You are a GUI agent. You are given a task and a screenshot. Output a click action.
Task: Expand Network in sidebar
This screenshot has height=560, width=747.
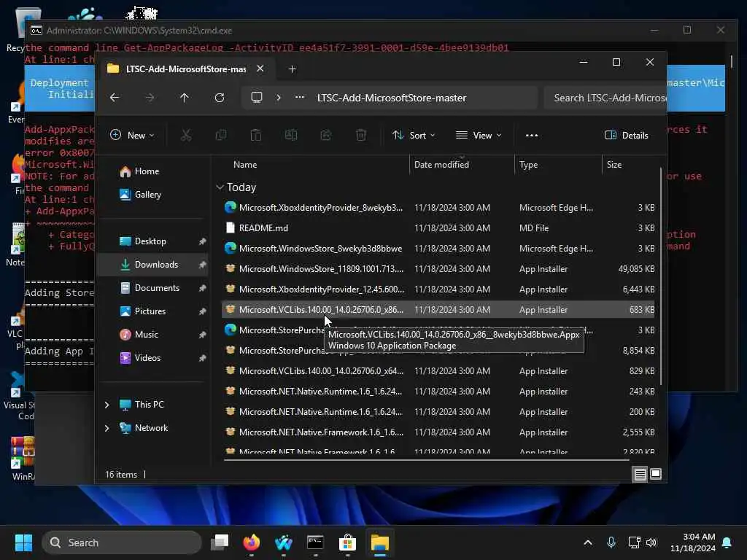(x=107, y=428)
